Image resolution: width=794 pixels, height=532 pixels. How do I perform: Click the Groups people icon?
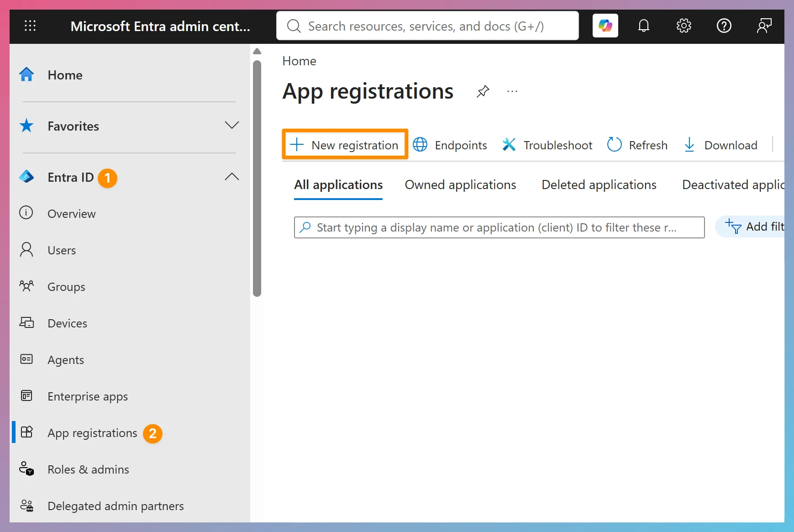click(26, 286)
